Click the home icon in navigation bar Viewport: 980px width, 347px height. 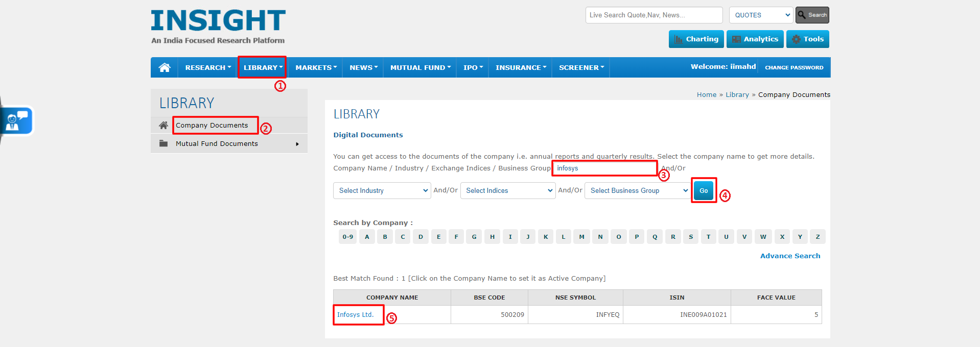[x=165, y=67]
